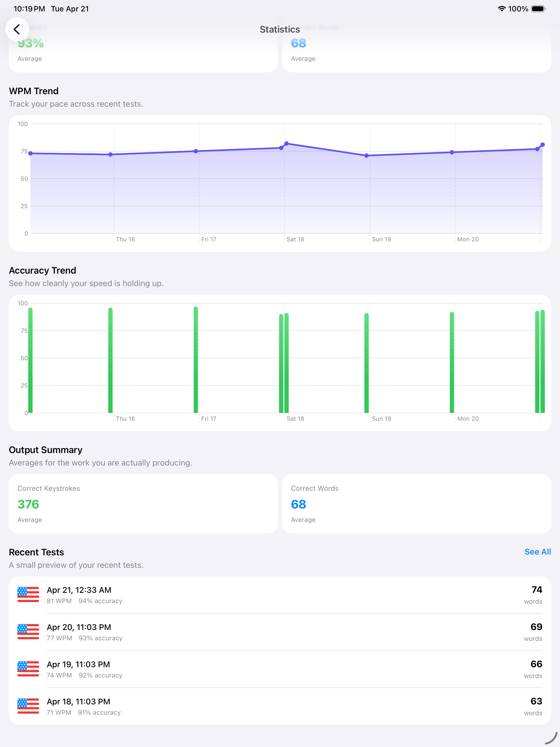Click the Thu 16 label on WPM Trend axis
560x747 pixels.
point(125,239)
